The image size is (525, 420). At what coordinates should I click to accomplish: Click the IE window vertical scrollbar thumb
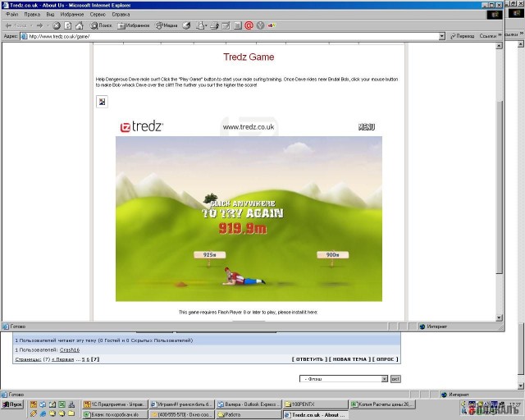click(500, 186)
